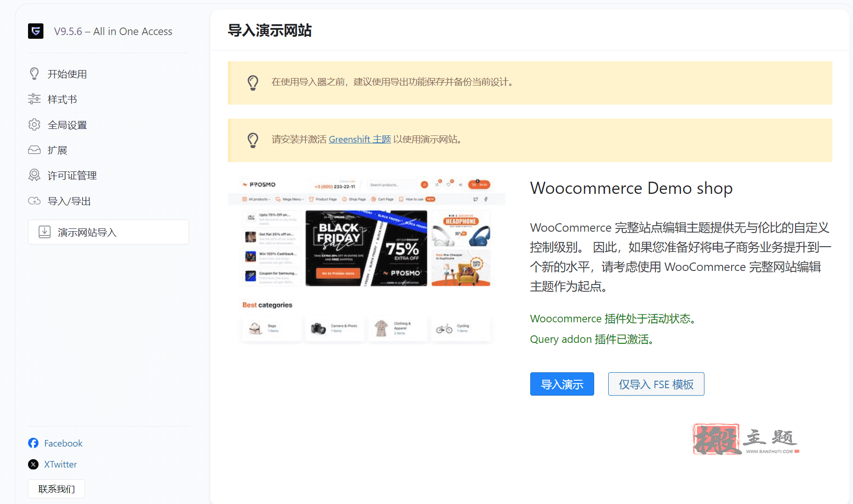Click the Woocommerce Demo shop title
This screenshot has height=504, width=853.
(x=631, y=188)
